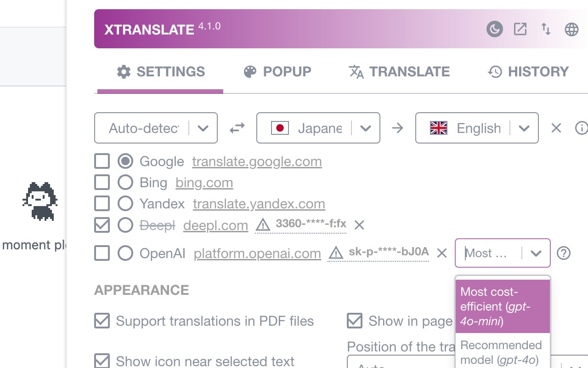This screenshot has height=368, width=588.
Task: Visit platform.openai.com link
Action: (257, 253)
